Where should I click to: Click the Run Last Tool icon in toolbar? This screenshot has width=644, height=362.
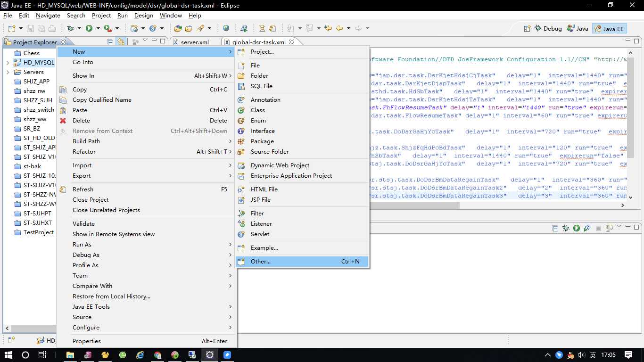click(108, 28)
